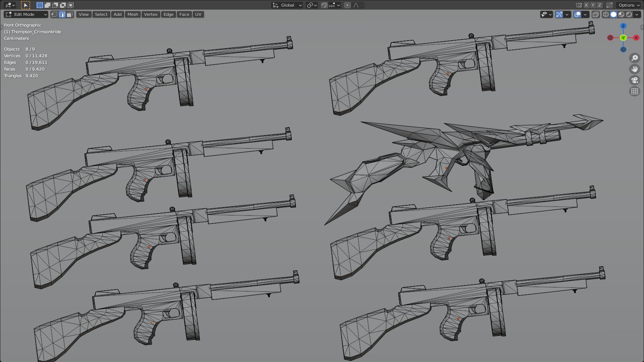Screen dimensions: 644x362
Task: Select wireframe viewport shading
Action: [606, 14]
